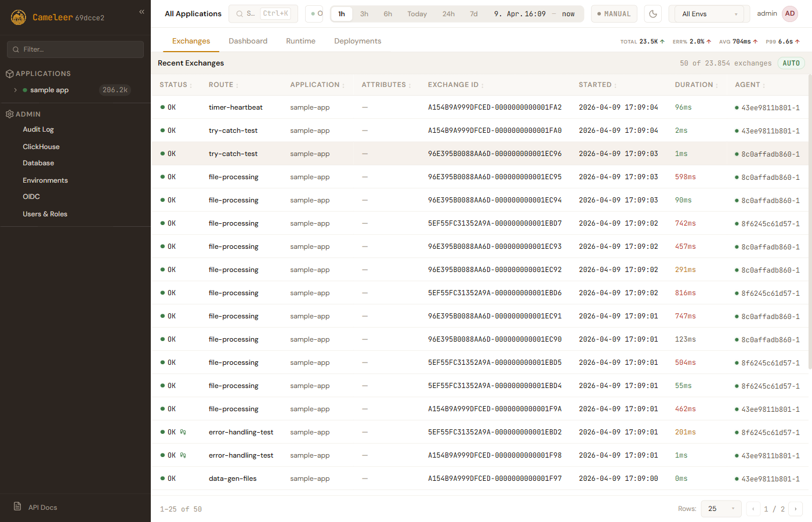The image size is (812, 522).
Task: Toggle the AUTO refresh badge
Action: (791, 63)
